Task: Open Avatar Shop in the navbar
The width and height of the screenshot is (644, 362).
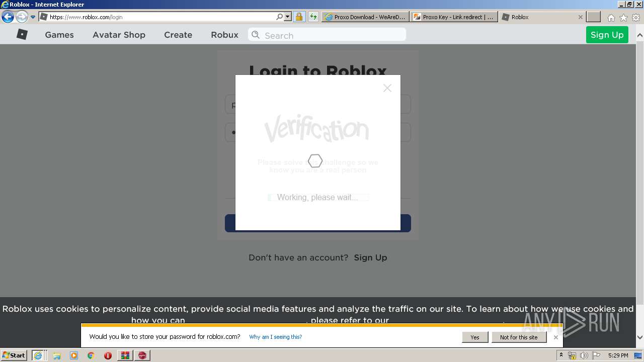Action: click(x=119, y=35)
